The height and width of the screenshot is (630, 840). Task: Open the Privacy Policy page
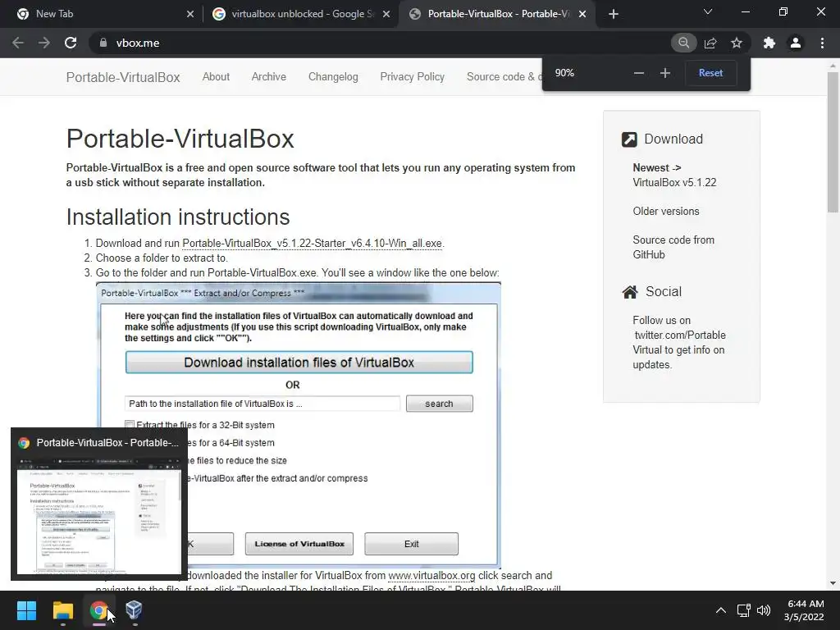point(413,76)
